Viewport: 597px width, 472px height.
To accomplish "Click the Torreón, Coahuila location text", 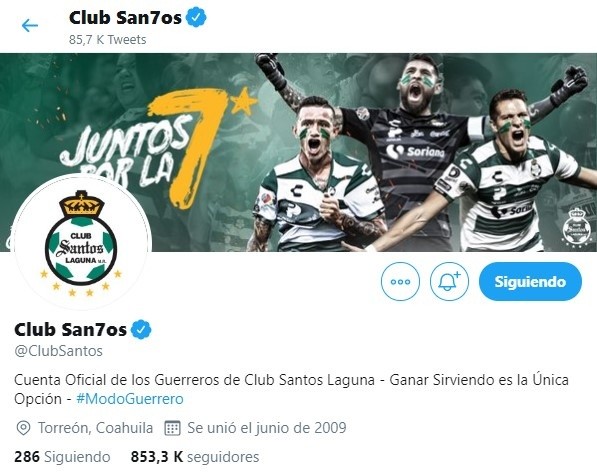I will 95,428.
